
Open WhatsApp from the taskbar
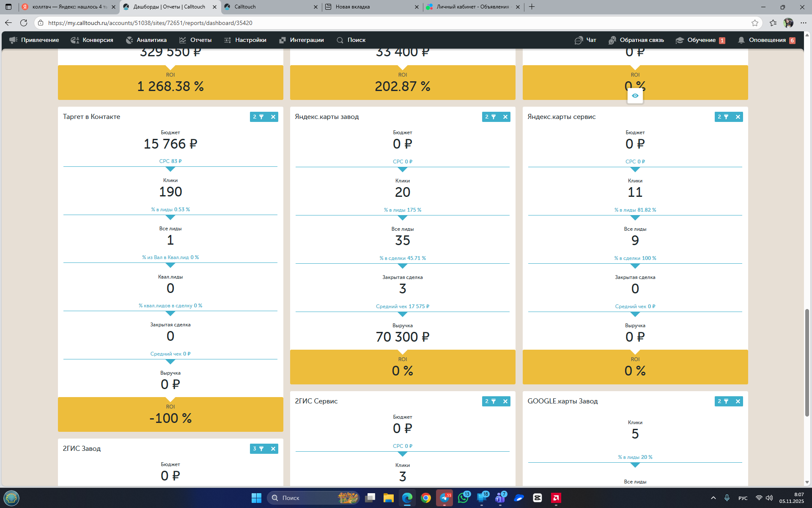(464, 498)
